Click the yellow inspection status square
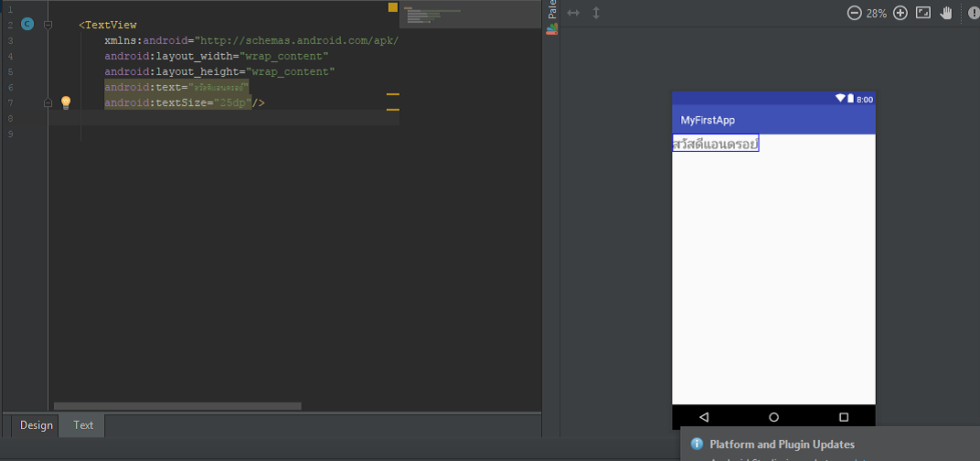 point(392,7)
